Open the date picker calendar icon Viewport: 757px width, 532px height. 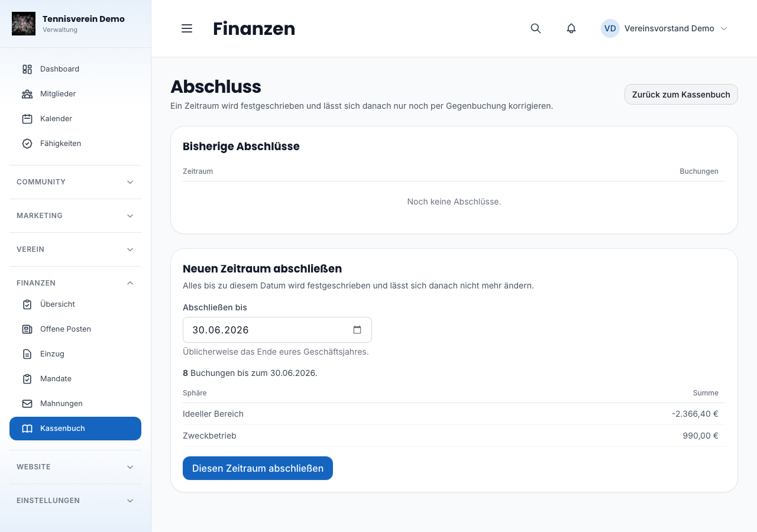click(x=357, y=330)
